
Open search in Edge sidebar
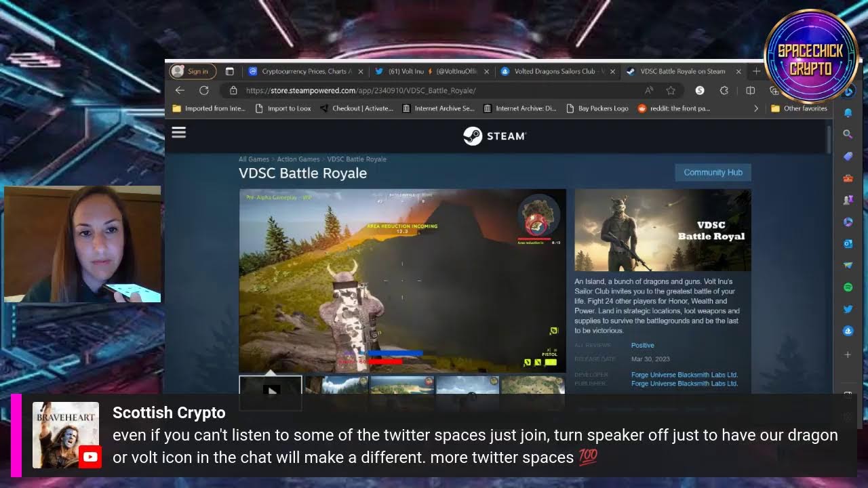click(848, 134)
